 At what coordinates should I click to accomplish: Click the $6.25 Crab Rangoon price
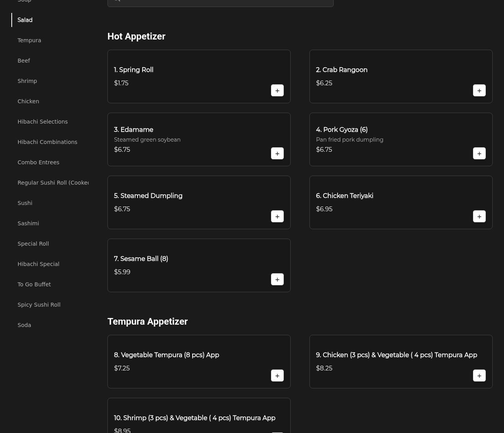324,83
